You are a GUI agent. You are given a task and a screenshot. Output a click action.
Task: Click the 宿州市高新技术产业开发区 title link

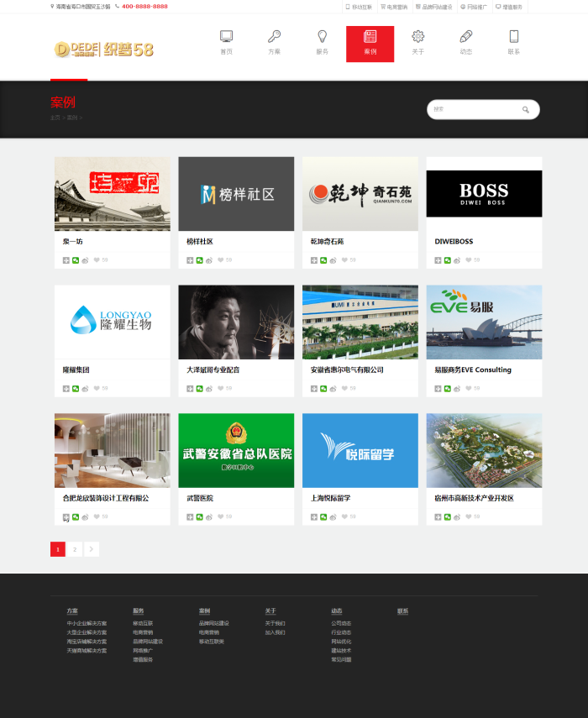(x=475, y=498)
